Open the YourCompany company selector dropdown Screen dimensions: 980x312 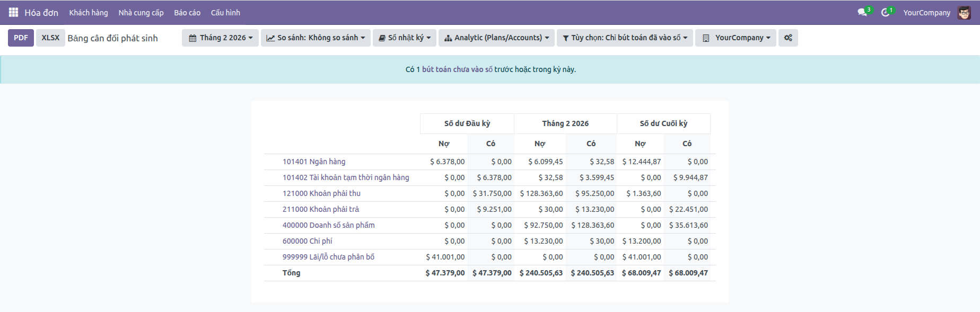pos(736,38)
